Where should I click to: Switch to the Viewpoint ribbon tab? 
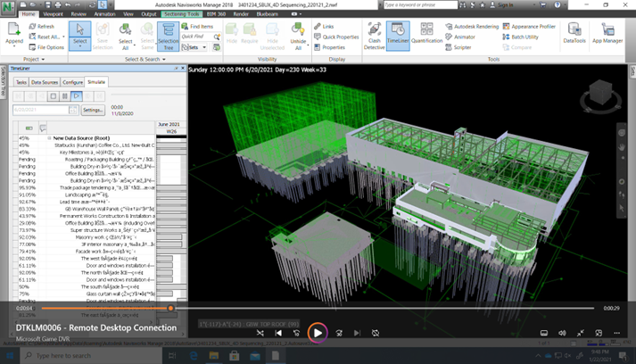54,13
